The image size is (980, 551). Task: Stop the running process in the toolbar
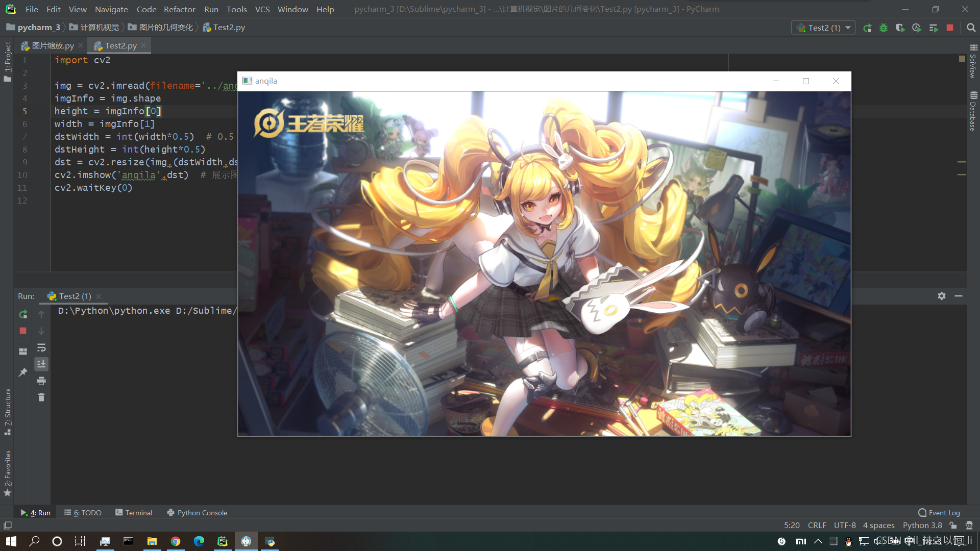(x=950, y=28)
